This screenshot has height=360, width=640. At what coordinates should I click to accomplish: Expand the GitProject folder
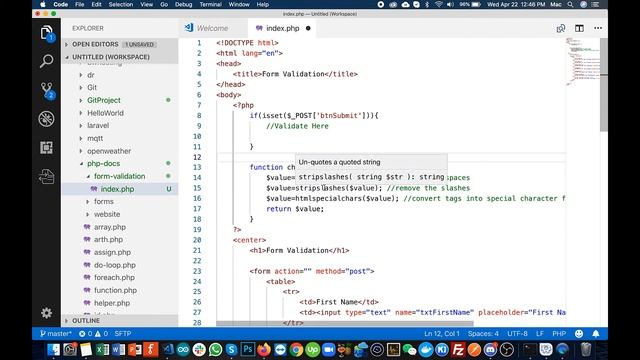[104, 100]
